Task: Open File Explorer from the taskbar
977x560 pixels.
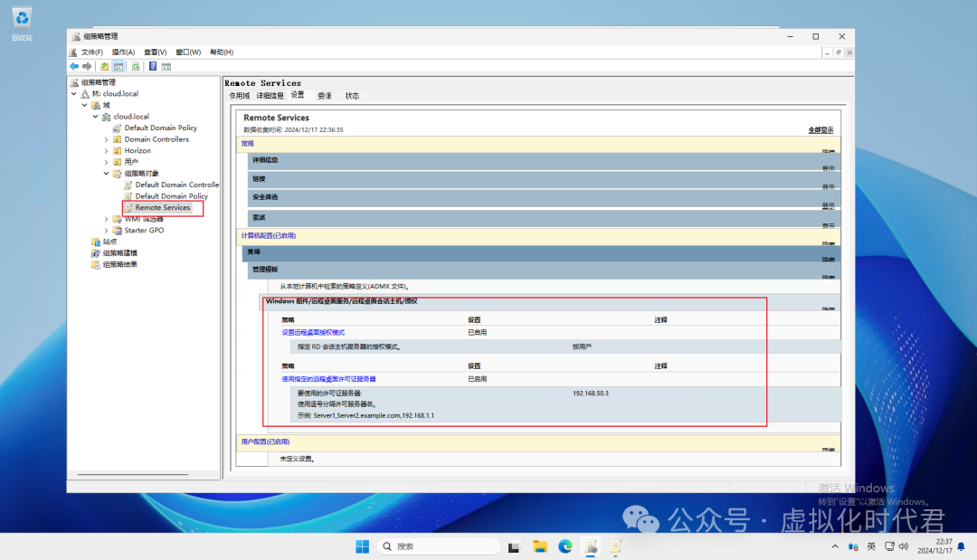Action: 540,546
